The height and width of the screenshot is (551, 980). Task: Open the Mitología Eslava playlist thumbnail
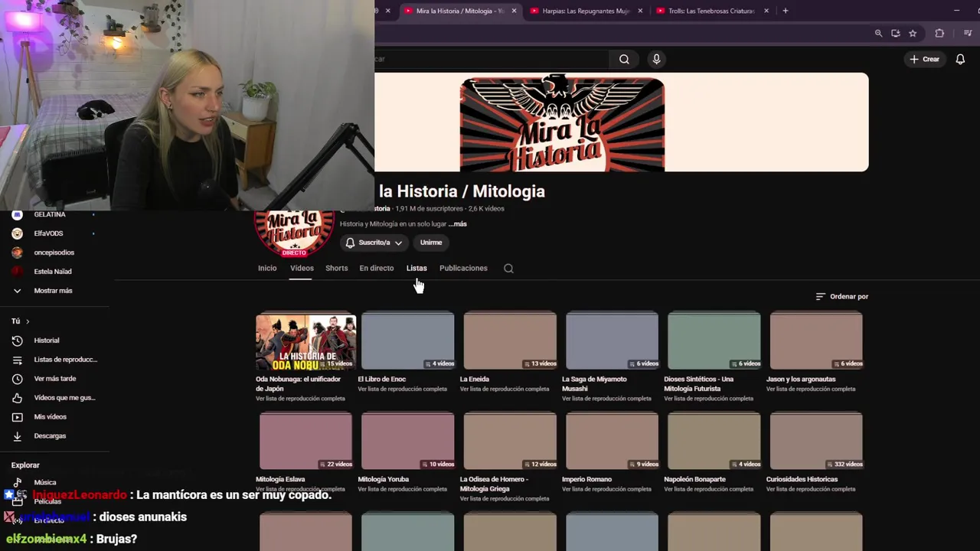tap(305, 441)
